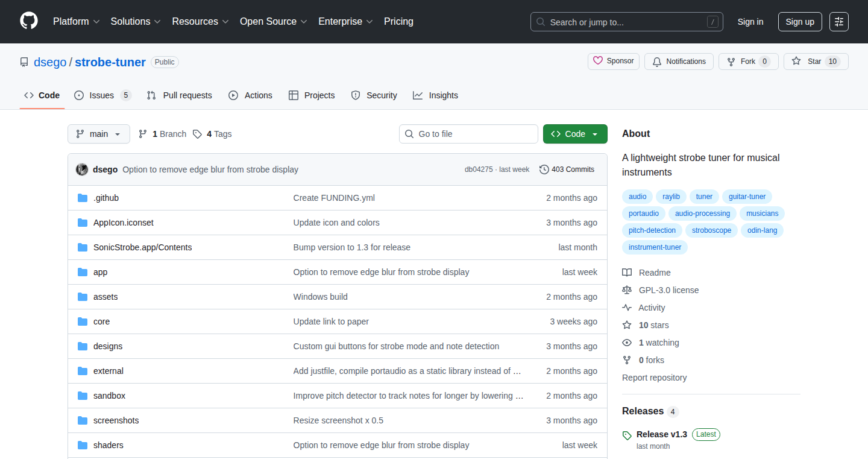Open the 10 stars link
This screenshot has width=868, height=459.
[646, 325]
